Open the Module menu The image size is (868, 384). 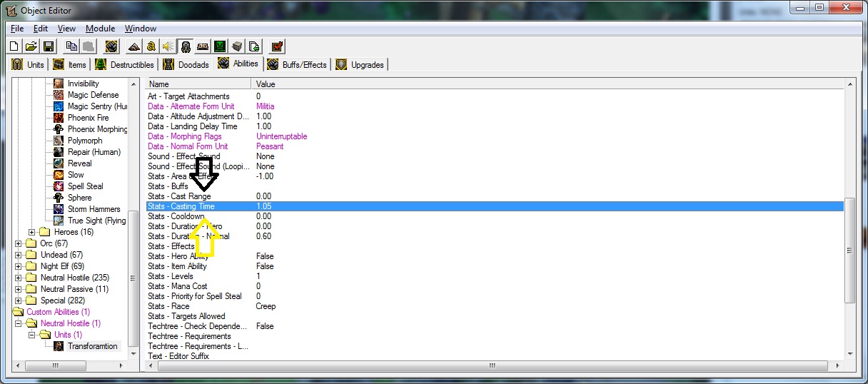tap(100, 29)
